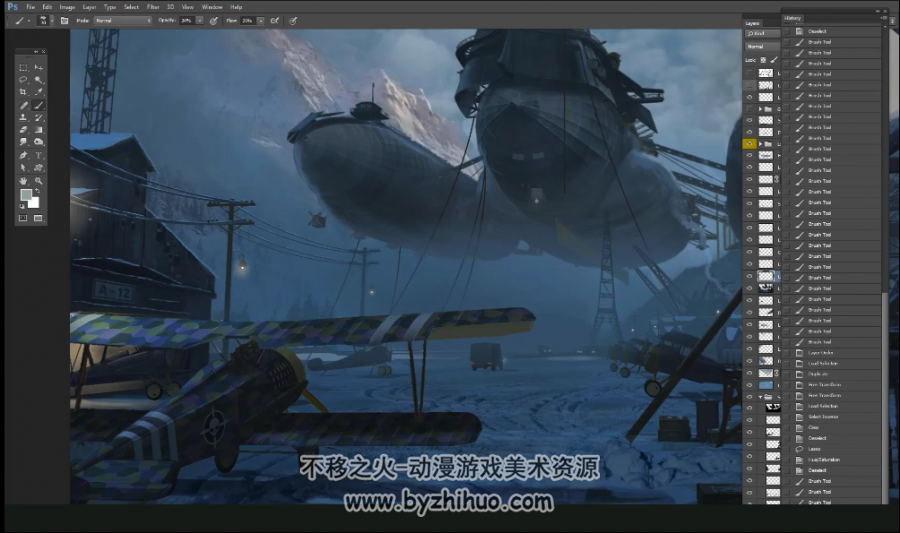Toggle lock image pixels brush icon
Image resolution: width=900 pixels, height=533 pixels.
(x=774, y=60)
